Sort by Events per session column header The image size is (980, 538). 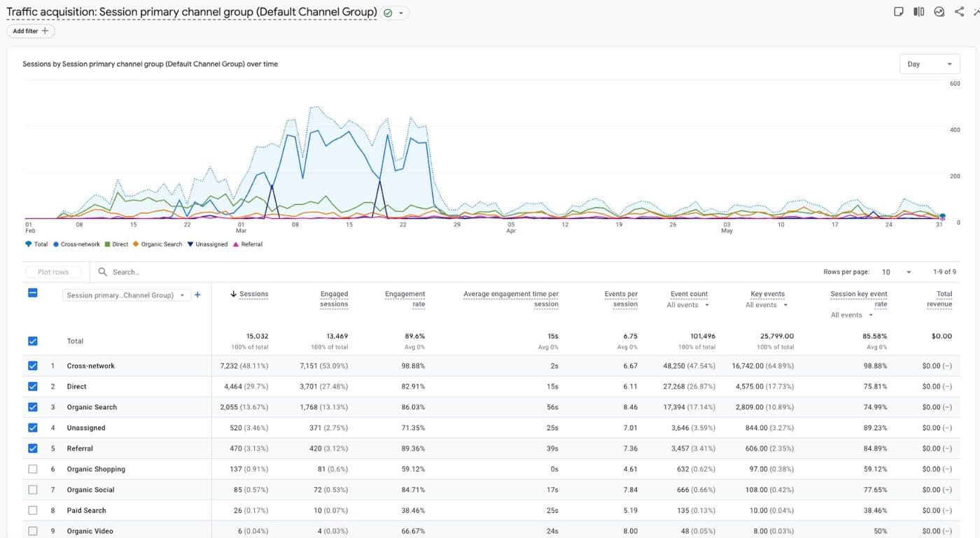621,299
